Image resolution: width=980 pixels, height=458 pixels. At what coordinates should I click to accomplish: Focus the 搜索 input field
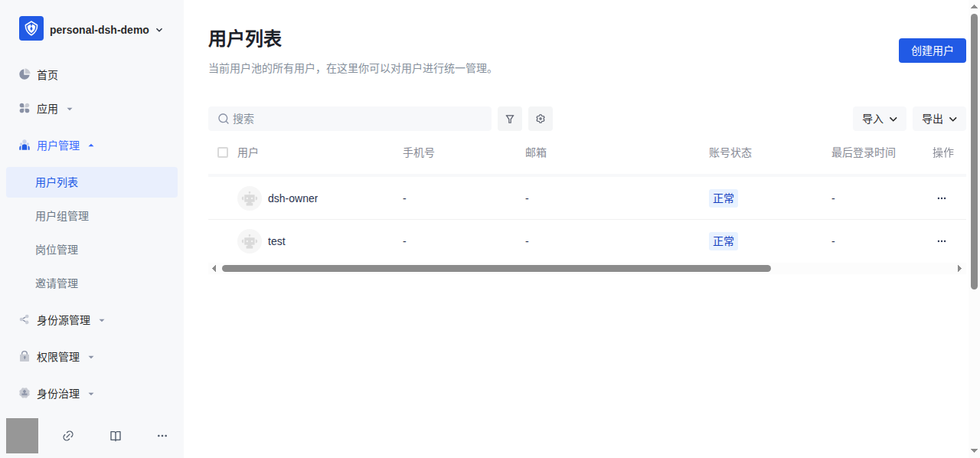tap(350, 119)
